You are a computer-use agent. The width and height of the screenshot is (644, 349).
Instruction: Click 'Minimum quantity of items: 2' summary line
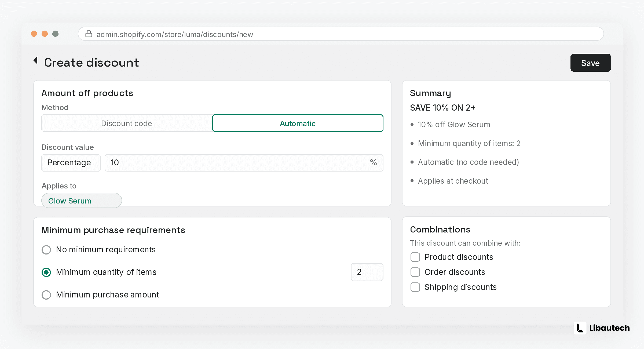pos(469,143)
